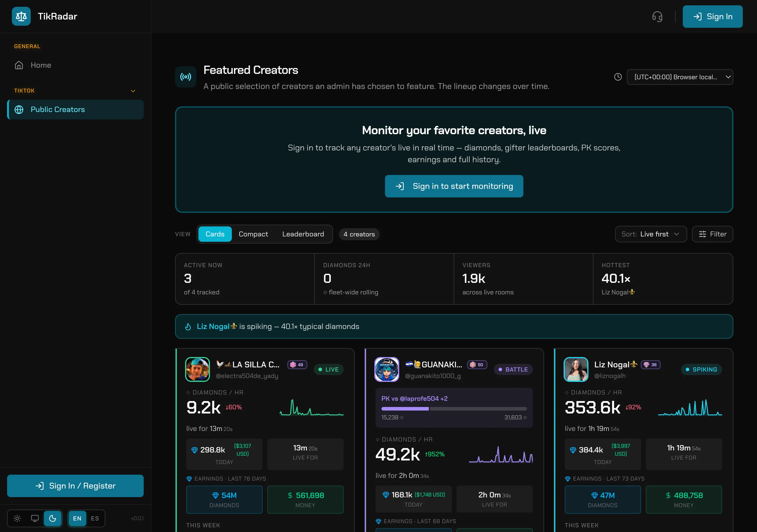Open the Sort: Live first dropdown

coord(651,234)
